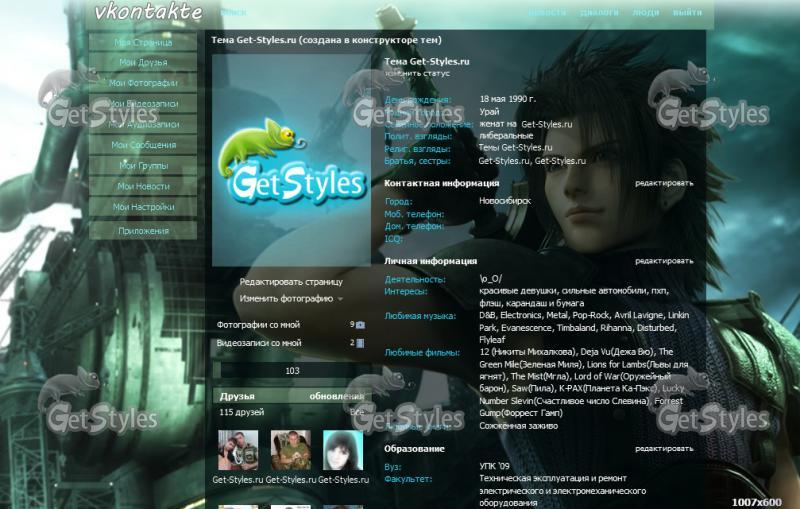Open the second friend's avatar in camouflage
The height and width of the screenshot is (509, 800).
point(290,450)
